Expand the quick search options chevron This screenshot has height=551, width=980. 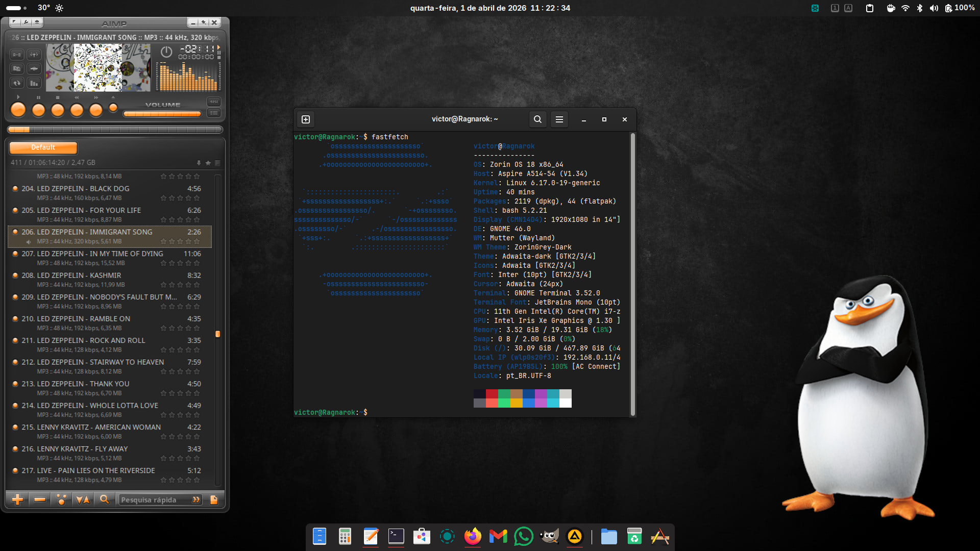tap(196, 499)
